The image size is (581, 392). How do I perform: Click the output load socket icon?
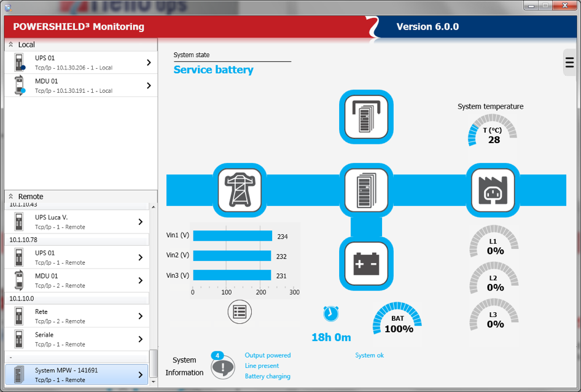tap(492, 190)
